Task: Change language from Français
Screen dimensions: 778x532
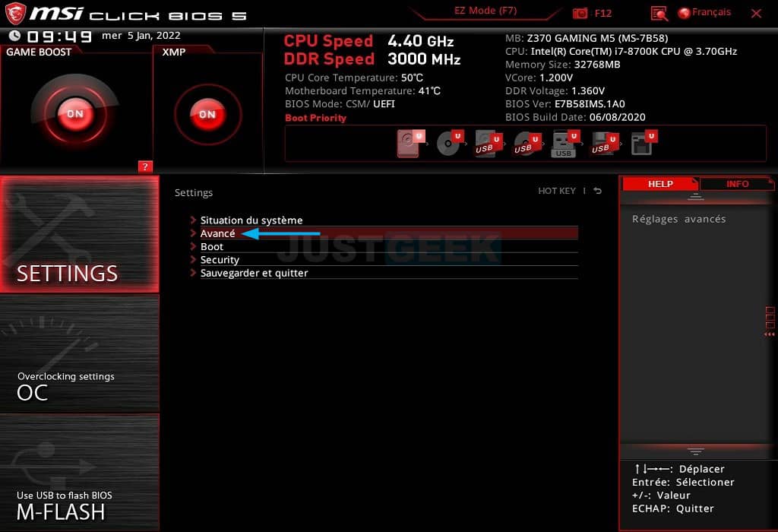Action: pos(704,12)
